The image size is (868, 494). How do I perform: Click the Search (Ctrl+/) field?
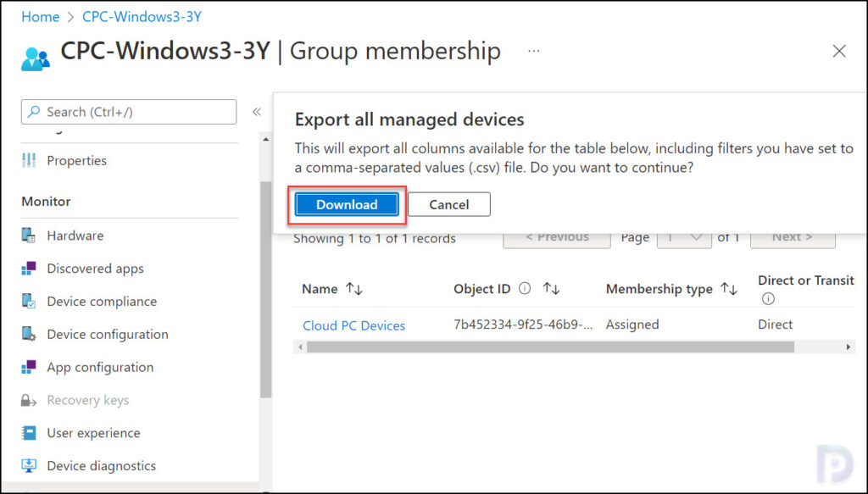pos(129,112)
